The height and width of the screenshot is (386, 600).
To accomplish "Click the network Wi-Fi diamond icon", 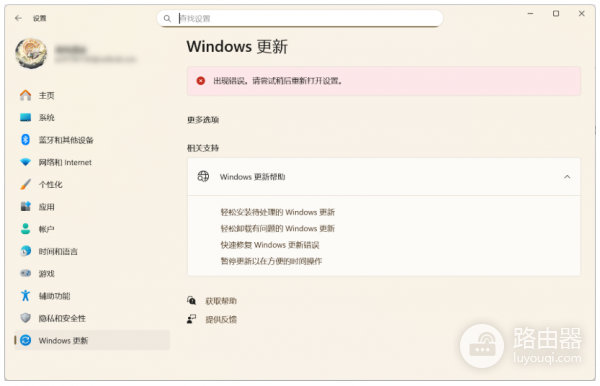I will (26, 162).
